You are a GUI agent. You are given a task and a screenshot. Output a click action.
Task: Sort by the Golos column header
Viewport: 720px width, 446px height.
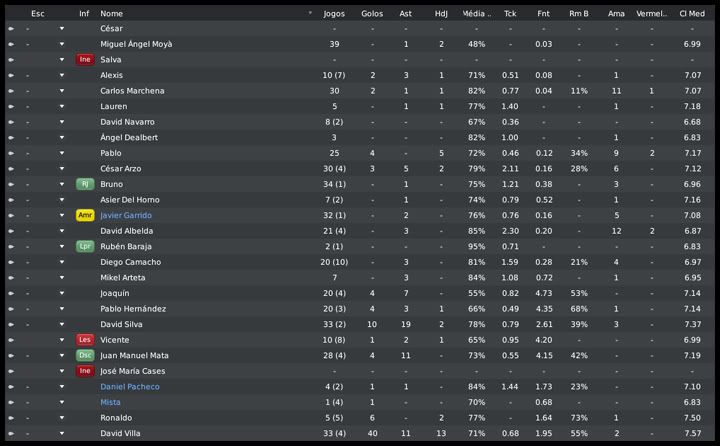tap(372, 13)
